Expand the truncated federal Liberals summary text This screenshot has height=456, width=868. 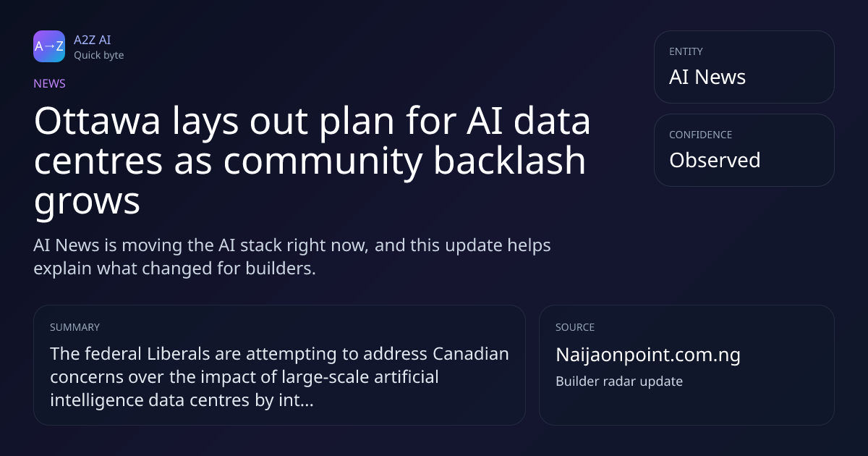coord(279,377)
